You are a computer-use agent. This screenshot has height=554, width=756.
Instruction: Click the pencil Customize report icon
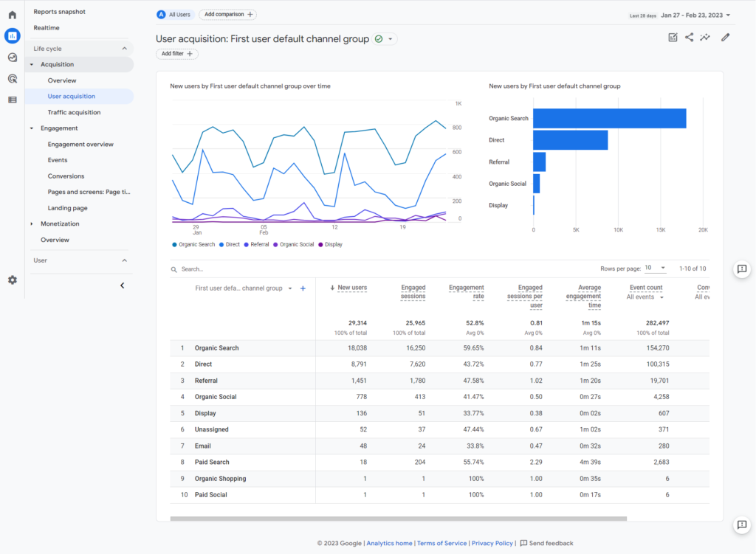coord(725,38)
